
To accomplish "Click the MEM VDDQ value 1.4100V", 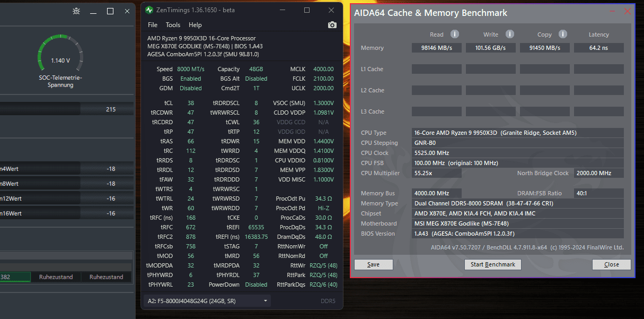I will (x=323, y=151).
